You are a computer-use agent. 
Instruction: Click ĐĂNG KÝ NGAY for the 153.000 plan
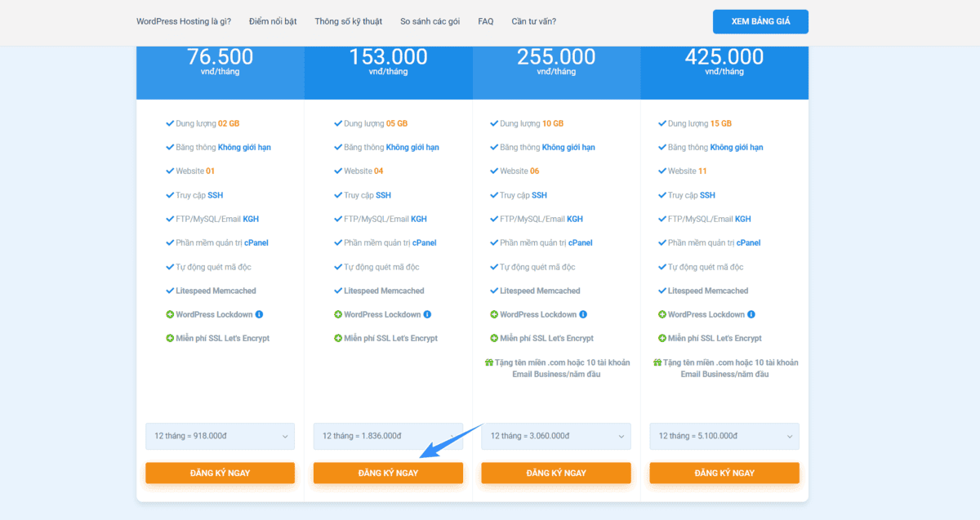(x=388, y=473)
